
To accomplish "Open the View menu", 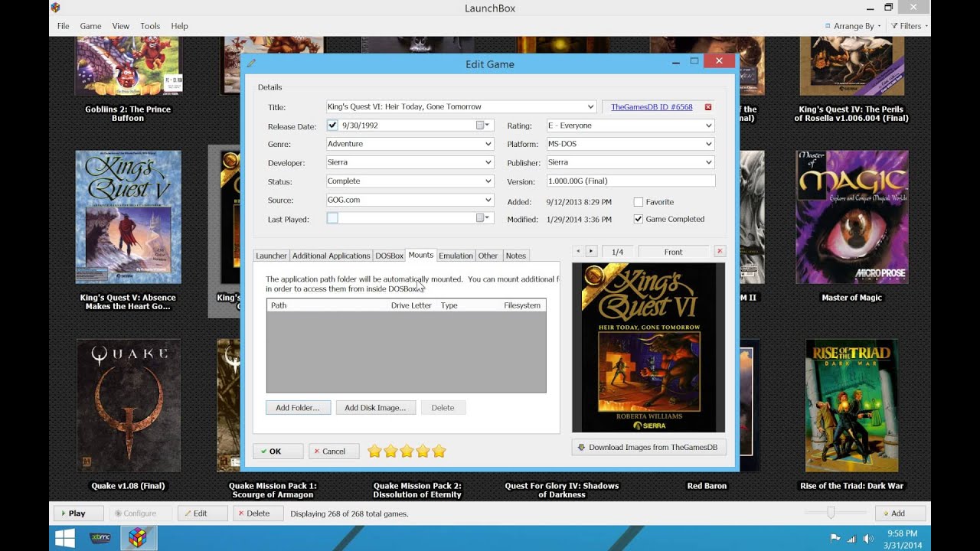I will point(121,26).
